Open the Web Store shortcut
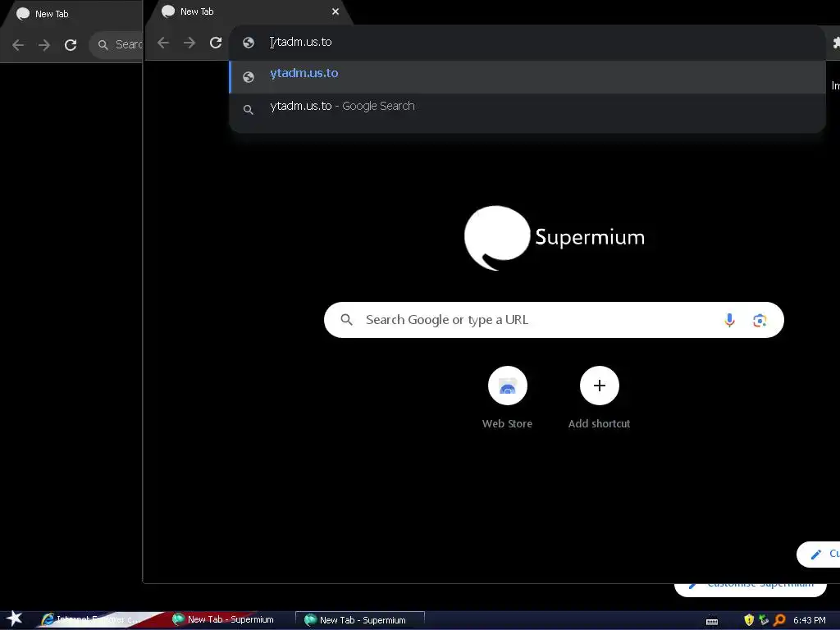The image size is (840, 630). [x=507, y=398]
